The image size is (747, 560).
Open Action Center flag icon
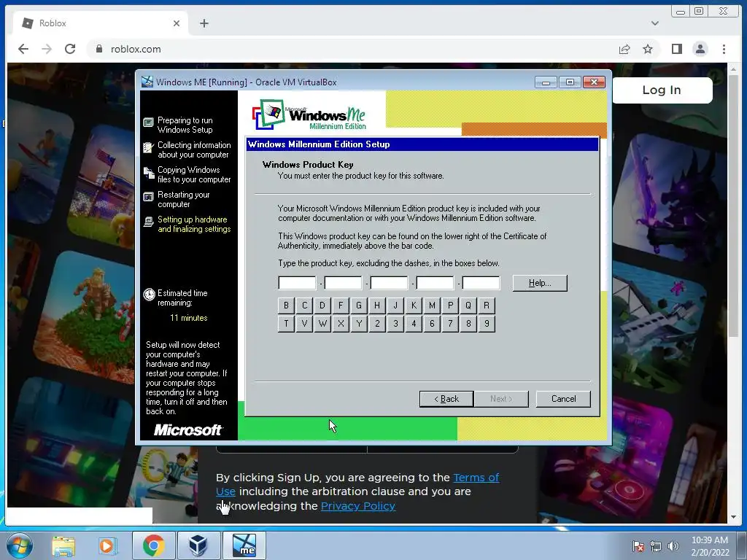(638, 546)
